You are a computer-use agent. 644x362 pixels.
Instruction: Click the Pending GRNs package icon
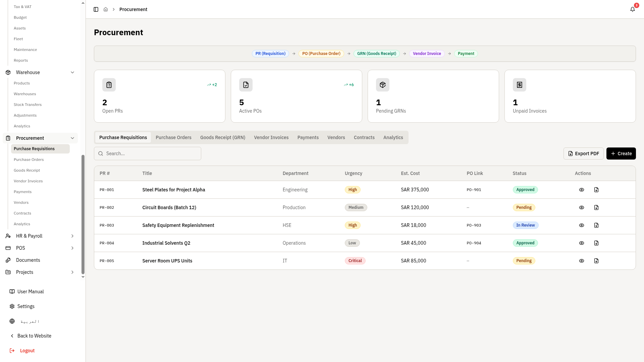(x=382, y=85)
